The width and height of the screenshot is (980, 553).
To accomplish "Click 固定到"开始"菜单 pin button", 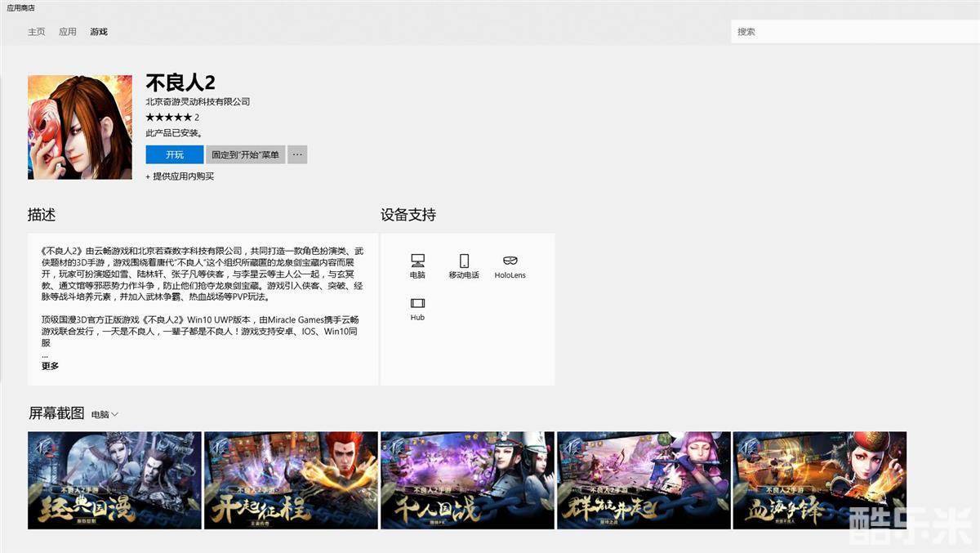I will click(245, 154).
